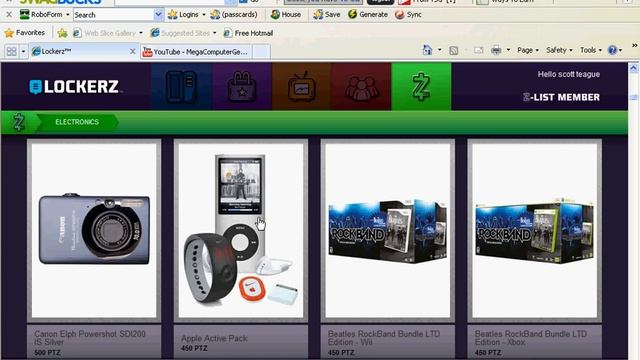Image resolution: width=640 pixels, height=360 pixels.
Task: Click the RoboForm toolbar button
Action: (x=41, y=15)
